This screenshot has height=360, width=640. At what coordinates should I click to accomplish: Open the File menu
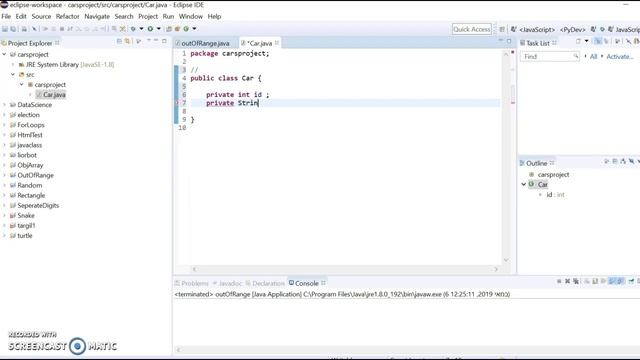coord(6,16)
